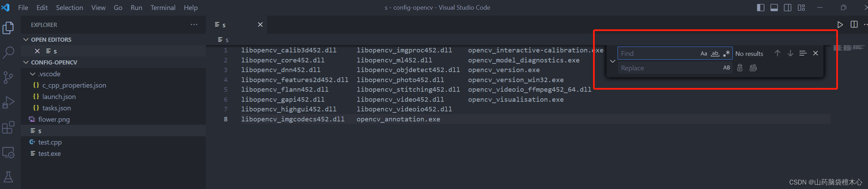The height and width of the screenshot is (189, 868).
Task: Click the Replace All icon
Action: 753,68
